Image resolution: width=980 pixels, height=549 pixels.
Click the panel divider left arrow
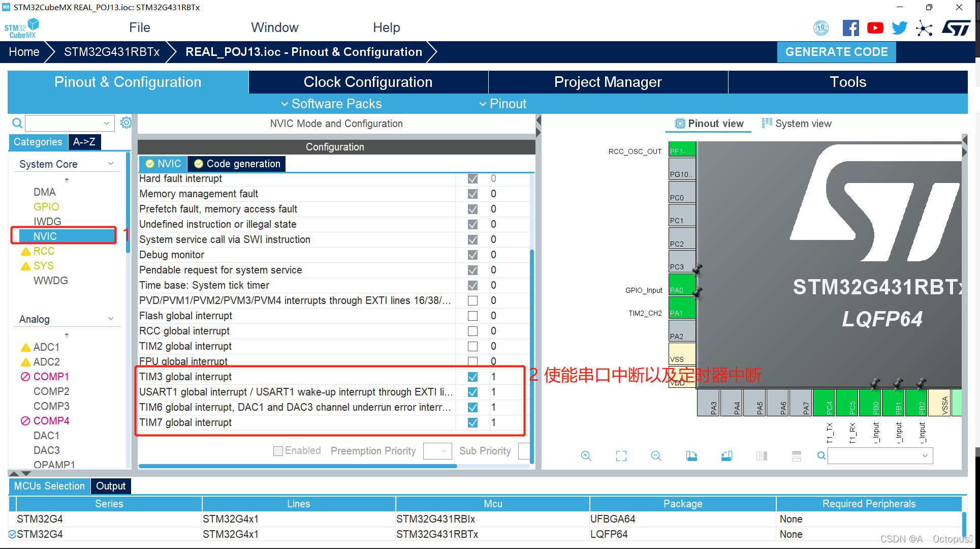(x=539, y=120)
